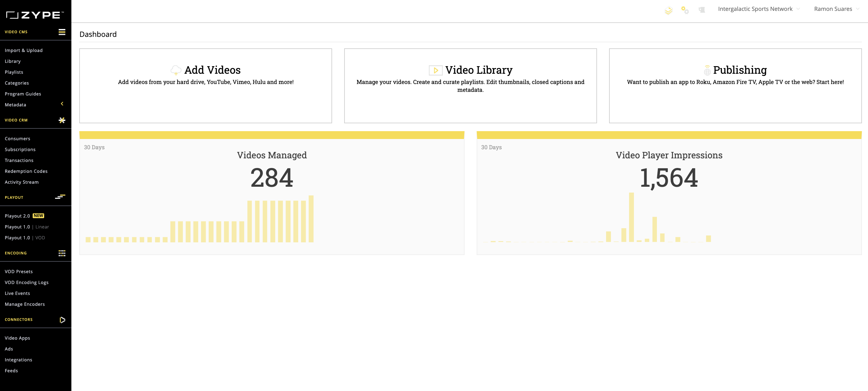868x391 pixels.
Task: Open Redemption Codes
Action: (x=26, y=171)
